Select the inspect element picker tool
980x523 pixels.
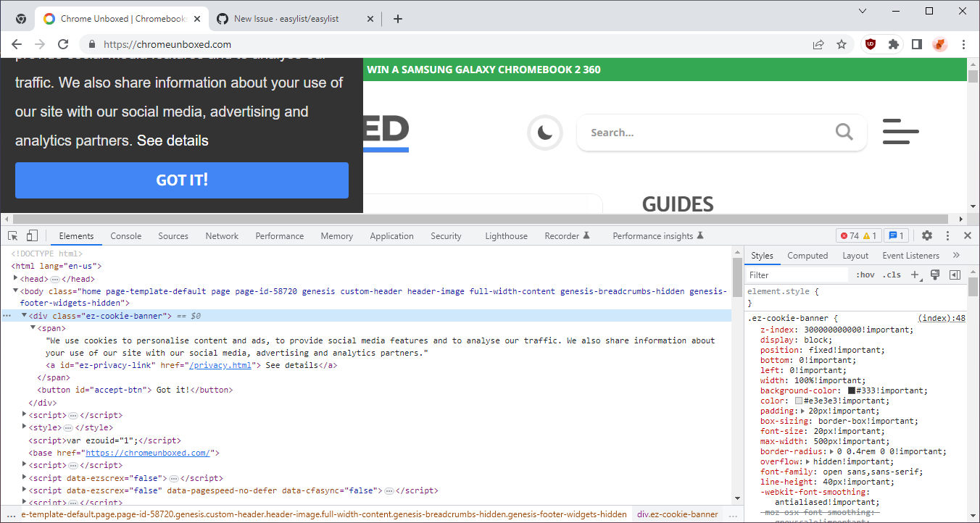[12, 235]
